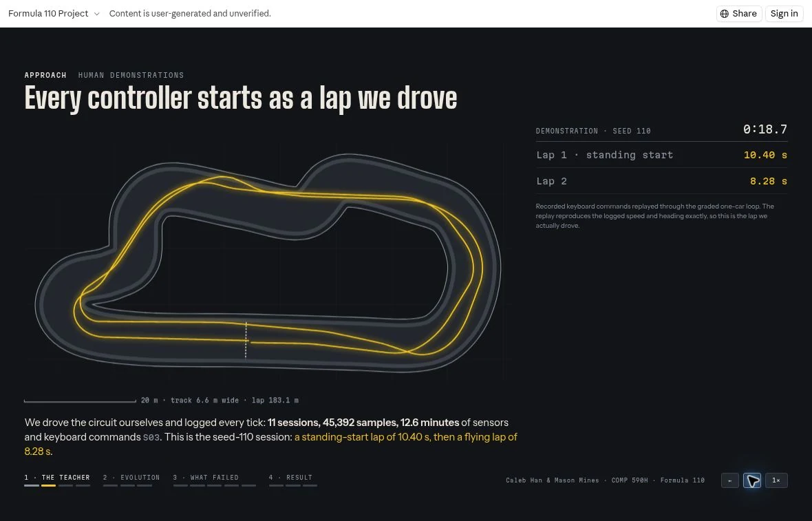This screenshot has width=812, height=521.
Task: Click the S03 reference tag in the paragraph
Action: pos(151,437)
